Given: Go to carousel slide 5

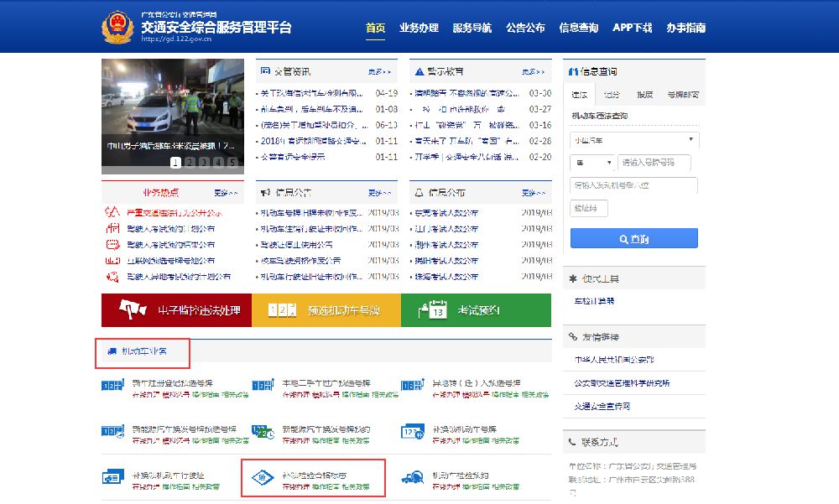Looking at the screenshot, I should click(232, 162).
